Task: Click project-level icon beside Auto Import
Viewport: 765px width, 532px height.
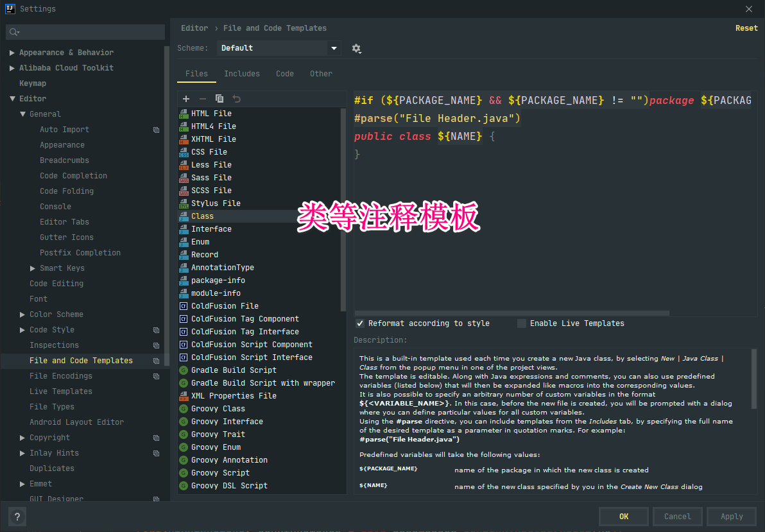Action: point(156,130)
